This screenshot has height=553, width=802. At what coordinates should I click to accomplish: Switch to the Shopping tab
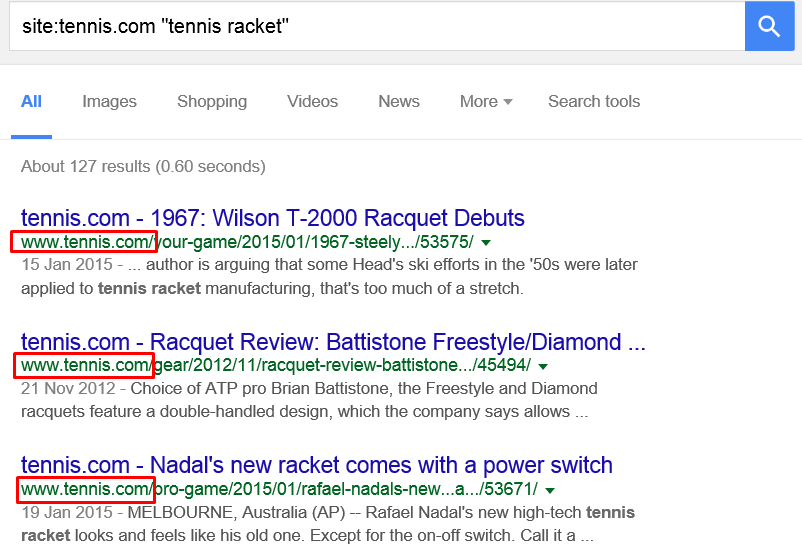coord(212,101)
